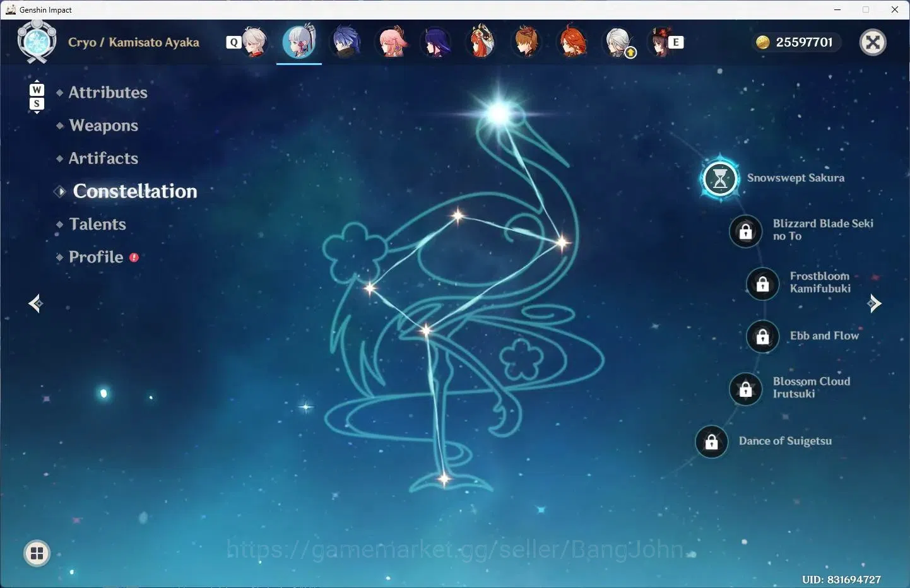Select locked Frostbloom Kamifubuki node
Image resolution: width=910 pixels, height=588 pixels.
pos(763,283)
